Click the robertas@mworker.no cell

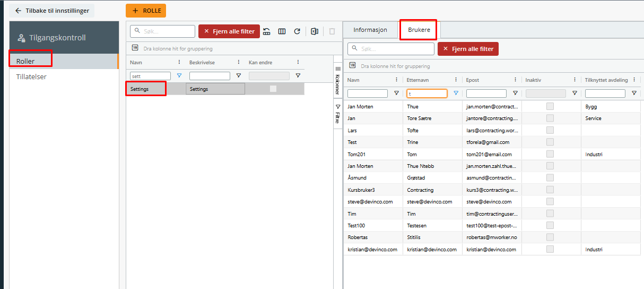pyautogui.click(x=492, y=237)
